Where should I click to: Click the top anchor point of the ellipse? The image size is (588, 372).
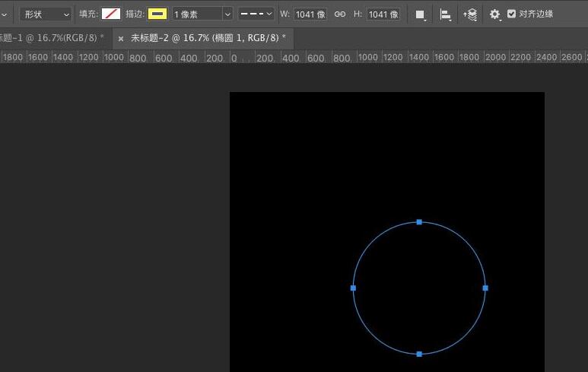pos(419,222)
